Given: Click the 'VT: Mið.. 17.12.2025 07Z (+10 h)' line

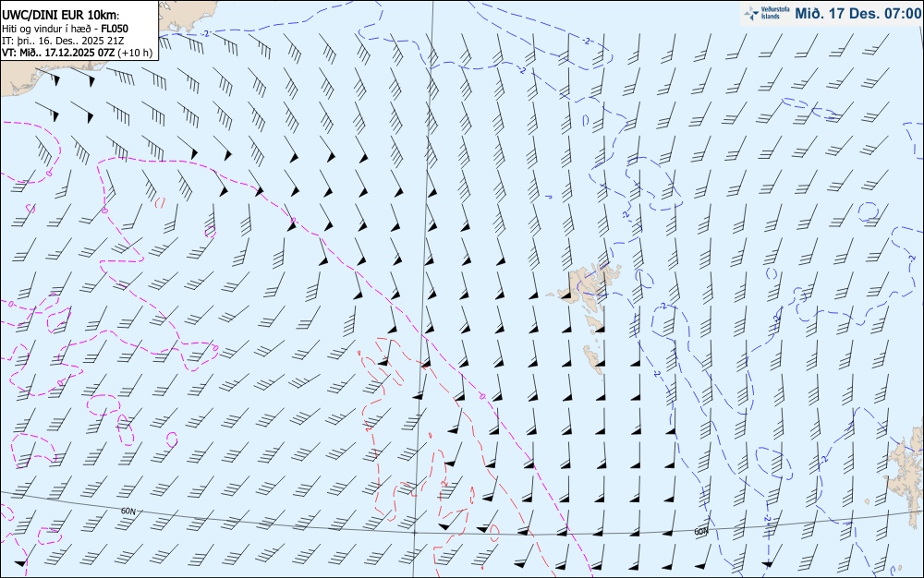Looking at the screenshot, I should pyautogui.click(x=78, y=53).
